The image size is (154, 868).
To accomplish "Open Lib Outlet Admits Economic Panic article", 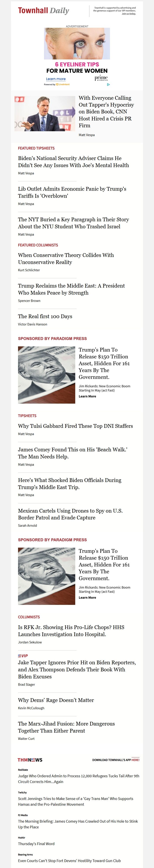I will (x=72, y=192).
